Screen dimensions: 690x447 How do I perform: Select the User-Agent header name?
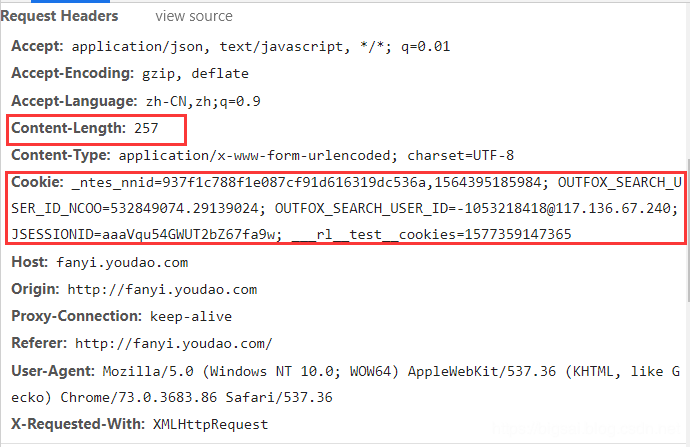pos(50,370)
